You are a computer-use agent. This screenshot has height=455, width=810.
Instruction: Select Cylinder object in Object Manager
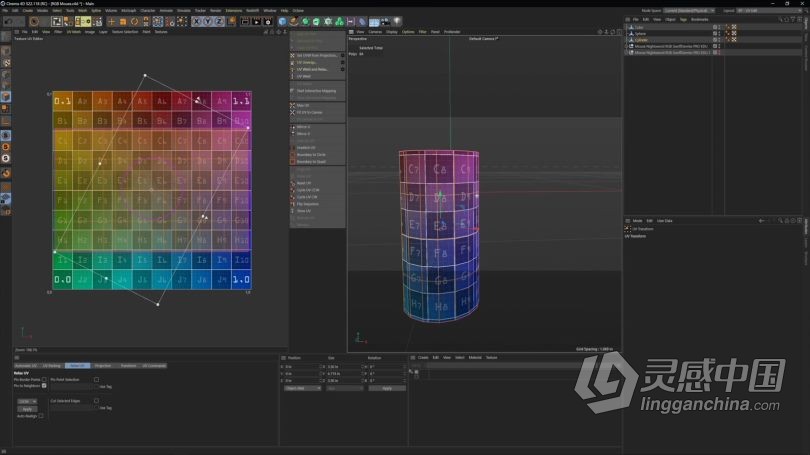pos(641,40)
